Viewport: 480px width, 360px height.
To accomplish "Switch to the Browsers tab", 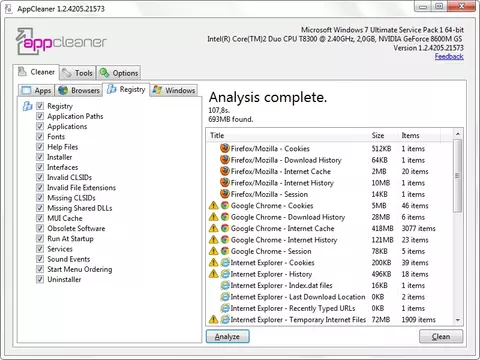I will coord(79,90).
